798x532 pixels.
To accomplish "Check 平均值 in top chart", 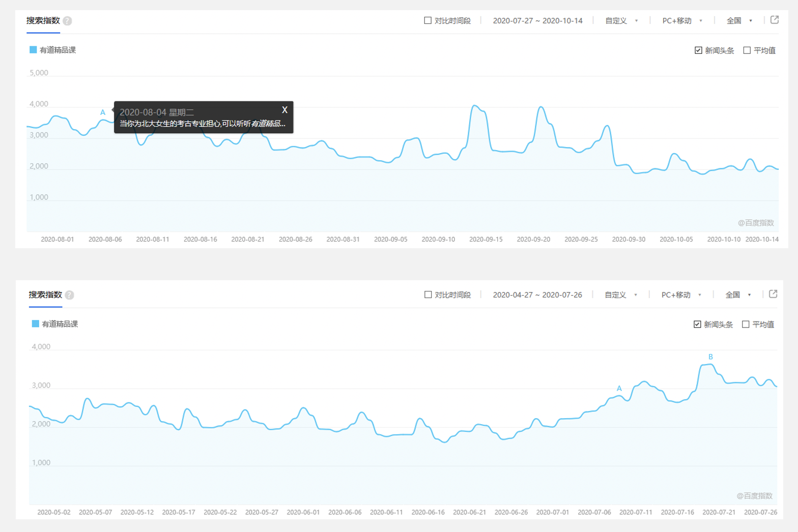I will pos(747,50).
